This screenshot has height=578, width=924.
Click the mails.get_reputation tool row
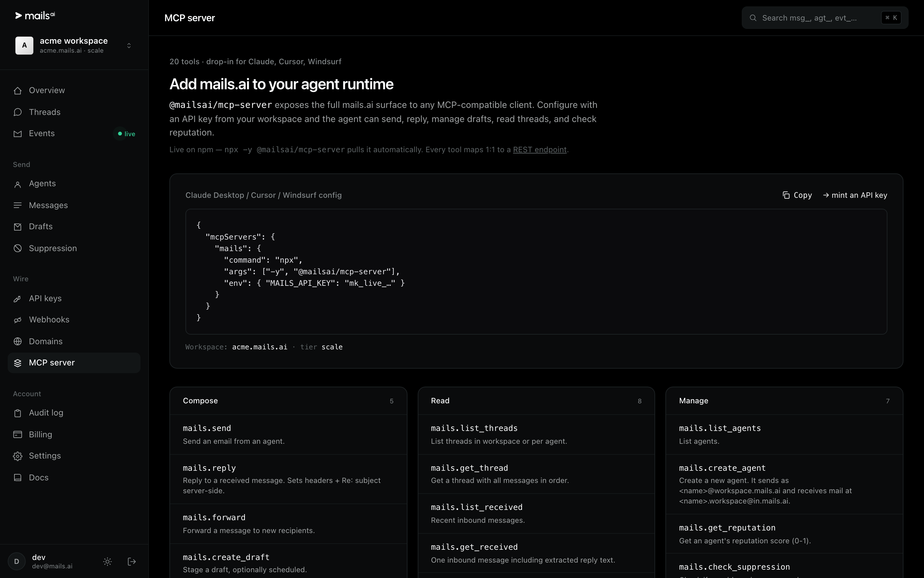tap(784, 534)
